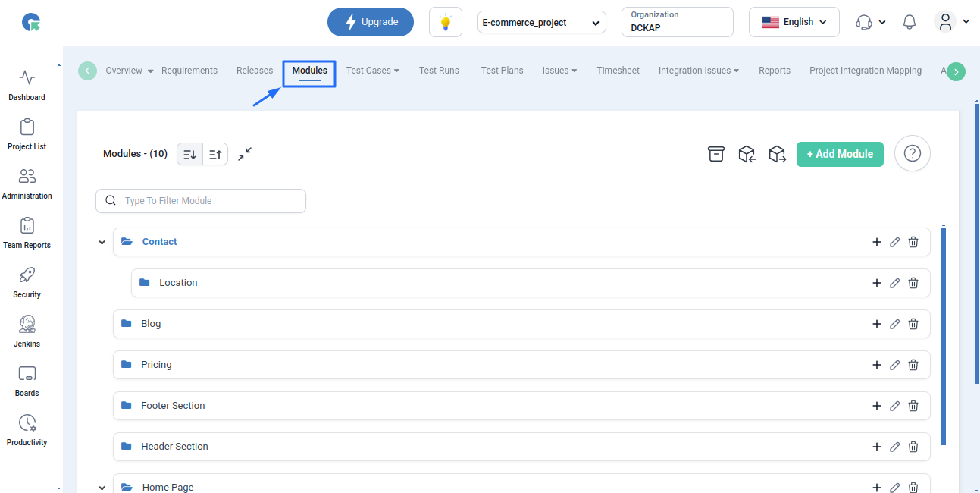Click the Type To Filter Module field

point(201,201)
